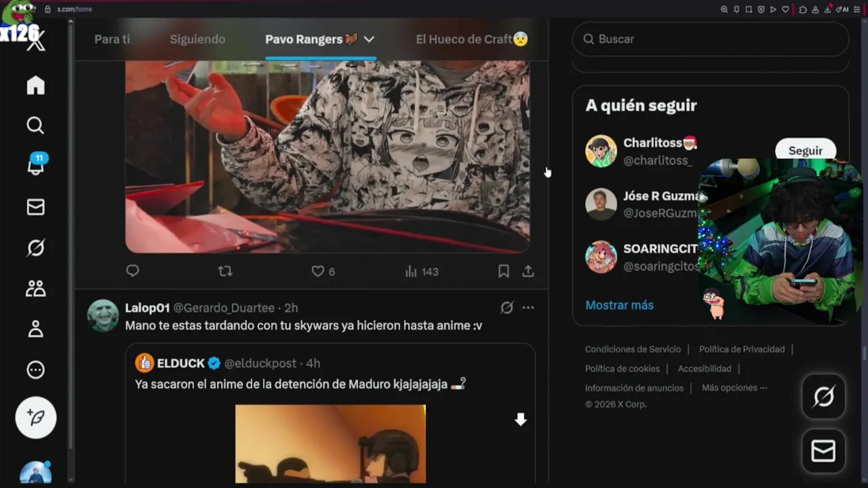Viewport: 868px width, 488px height.
Task: Bookmark the anime hoodie post
Action: 503,271
